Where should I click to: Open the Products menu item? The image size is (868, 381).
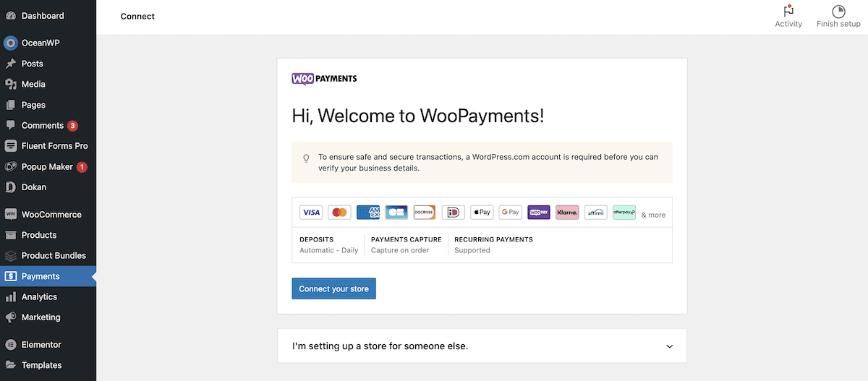[x=39, y=235]
